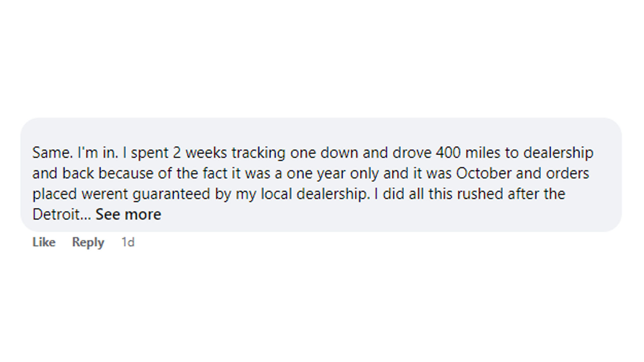
Task: Click the word "year" in the comment
Action: tap(331, 174)
